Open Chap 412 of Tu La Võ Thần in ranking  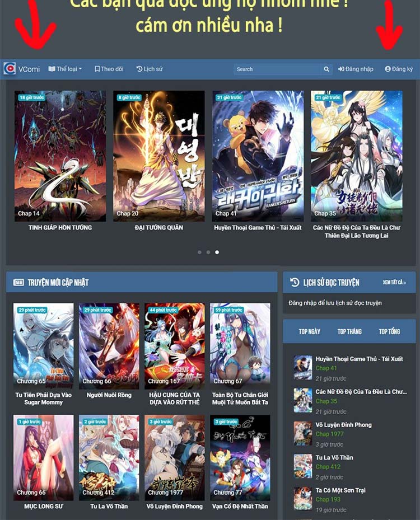tap(328, 467)
